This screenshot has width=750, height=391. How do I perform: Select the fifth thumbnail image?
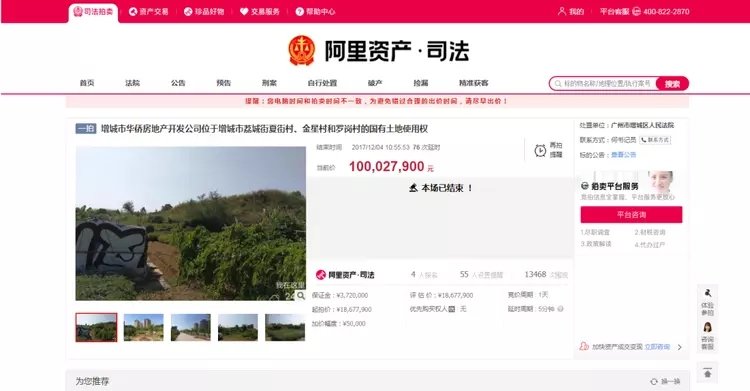[285, 327]
